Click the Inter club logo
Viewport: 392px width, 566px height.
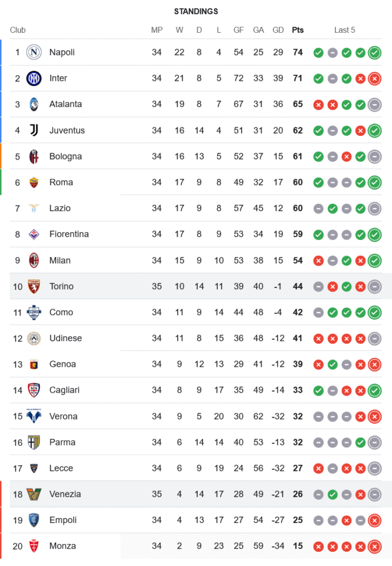[34, 79]
